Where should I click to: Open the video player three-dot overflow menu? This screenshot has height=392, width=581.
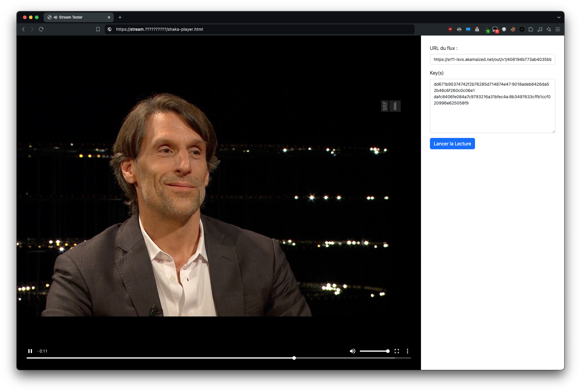click(x=408, y=351)
